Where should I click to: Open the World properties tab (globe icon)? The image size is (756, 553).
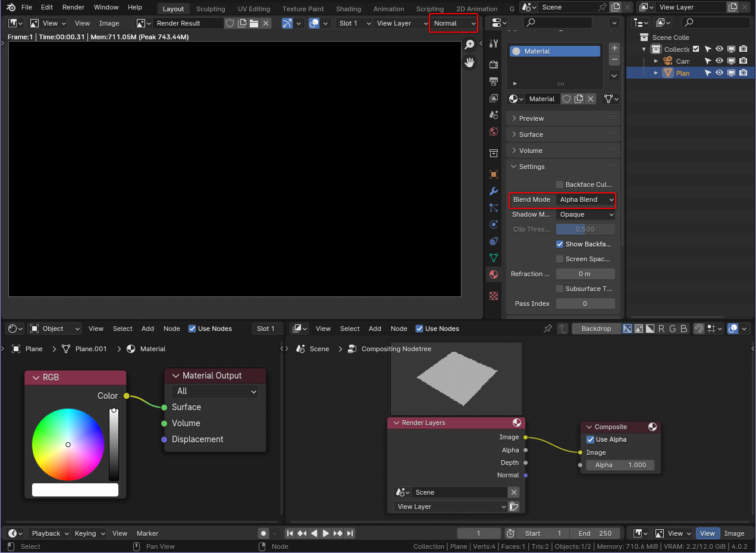pyautogui.click(x=493, y=132)
